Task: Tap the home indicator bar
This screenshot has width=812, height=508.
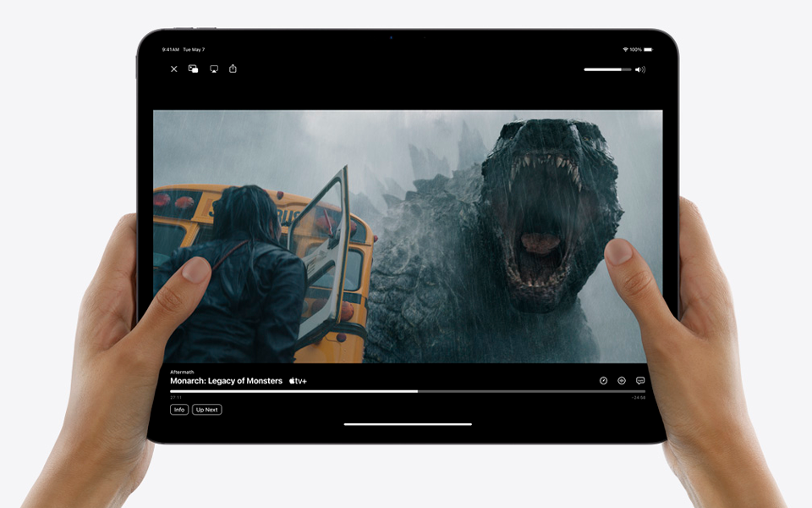Action: [407, 424]
